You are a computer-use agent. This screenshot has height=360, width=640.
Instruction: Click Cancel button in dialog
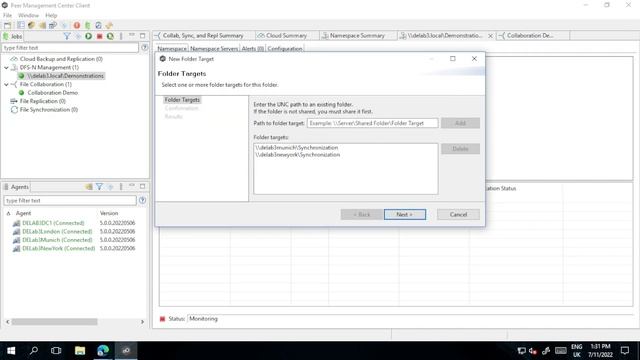coord(458,214)
